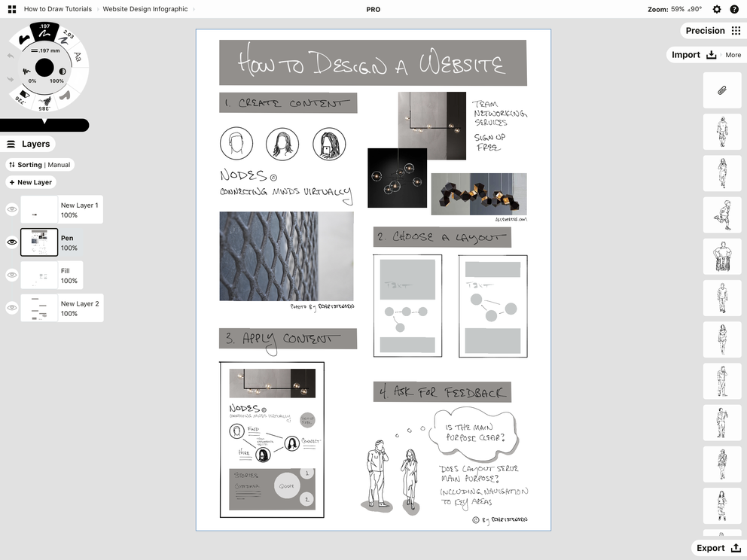Tap the black color disc in the wheel center
The image size is (747, 560).
click(44, 68)
